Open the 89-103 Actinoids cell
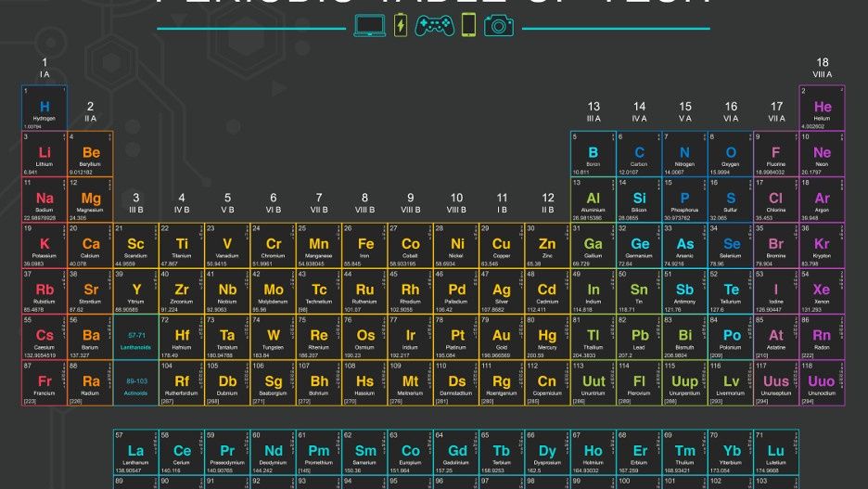Image resolution: width=868 pixels, height=489 pixels. (135, 383)
